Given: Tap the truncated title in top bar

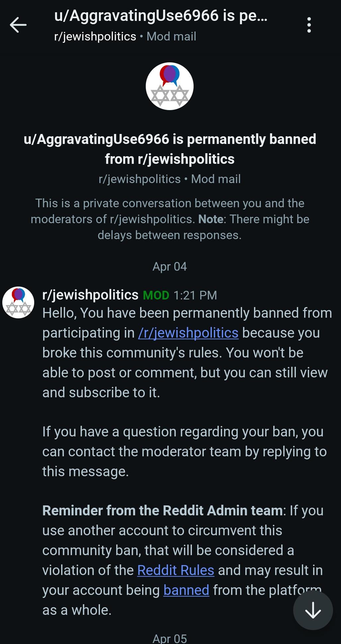Looking at the screenshot, I should point(161,16).
